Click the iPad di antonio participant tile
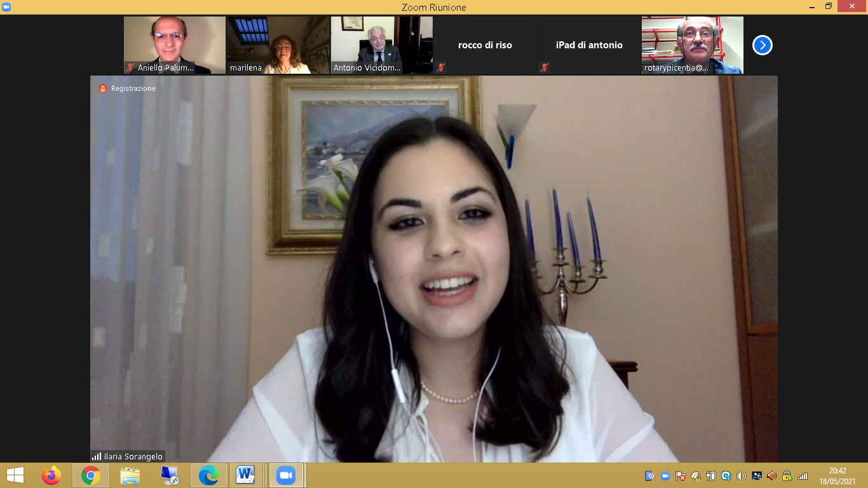The height and width of the screenshot is (488, 868). [x=589, y=45]
